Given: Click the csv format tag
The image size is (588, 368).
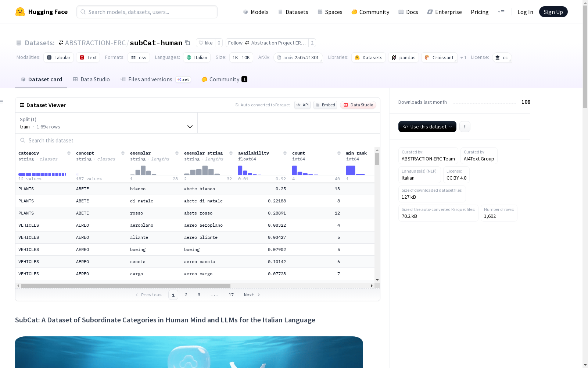Looking at the screenshot, I should point(139,57).
